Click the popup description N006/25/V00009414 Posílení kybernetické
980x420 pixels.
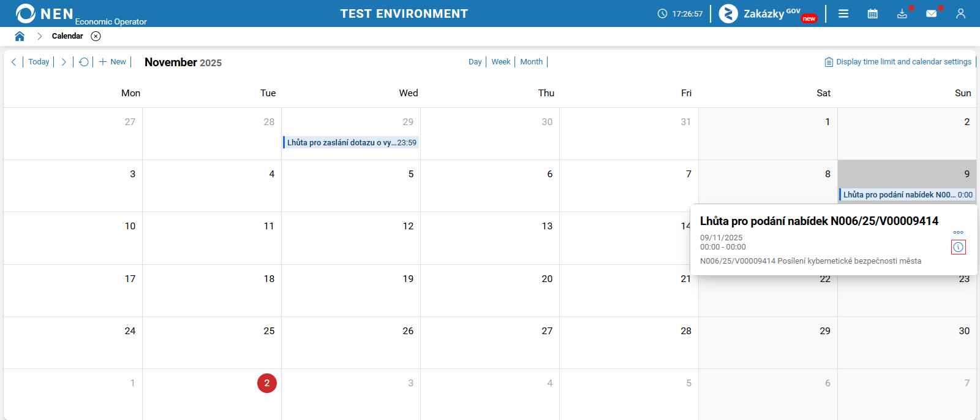coord(810,261)
